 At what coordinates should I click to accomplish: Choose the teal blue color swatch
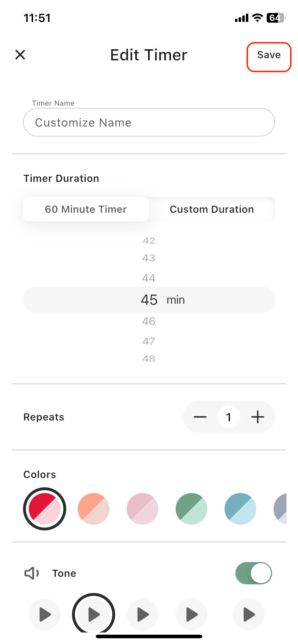[240, 509]
